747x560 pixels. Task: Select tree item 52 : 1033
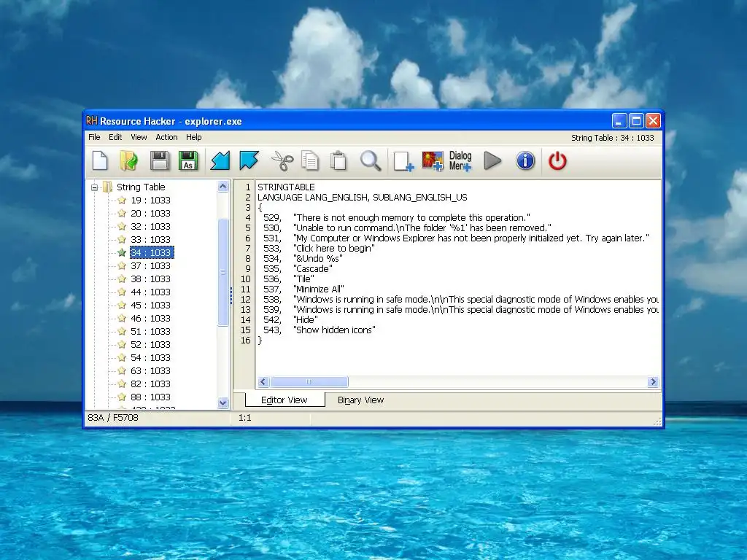[150, 344]
